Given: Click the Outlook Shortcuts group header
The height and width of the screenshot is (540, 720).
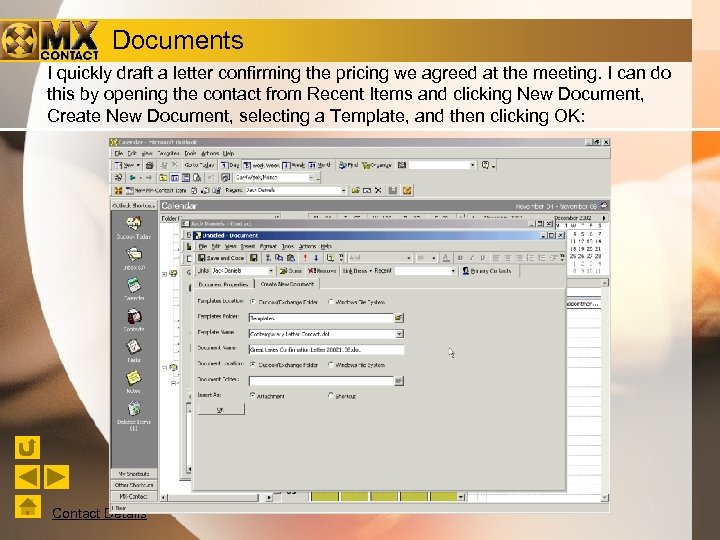Looking at the screenshot, I should pos(134,206).
